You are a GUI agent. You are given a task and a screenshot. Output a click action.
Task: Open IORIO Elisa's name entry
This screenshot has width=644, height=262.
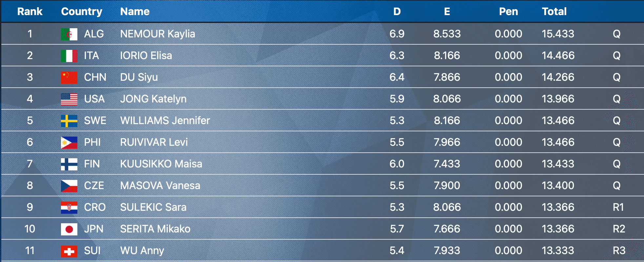coord(146,55)
